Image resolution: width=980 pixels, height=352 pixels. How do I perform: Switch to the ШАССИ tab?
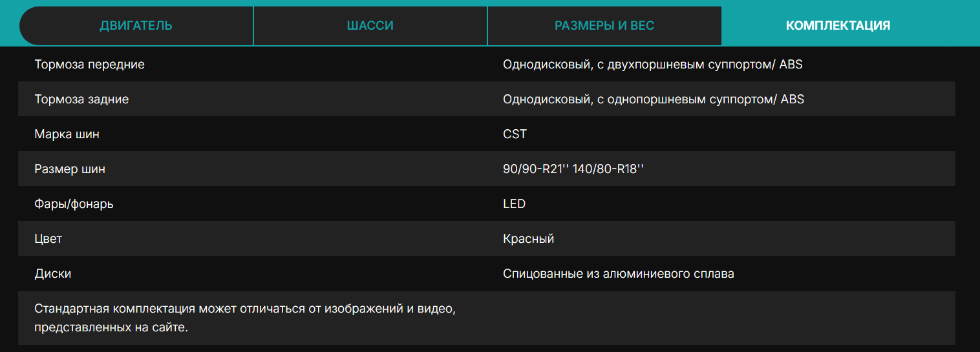[370, 26]
